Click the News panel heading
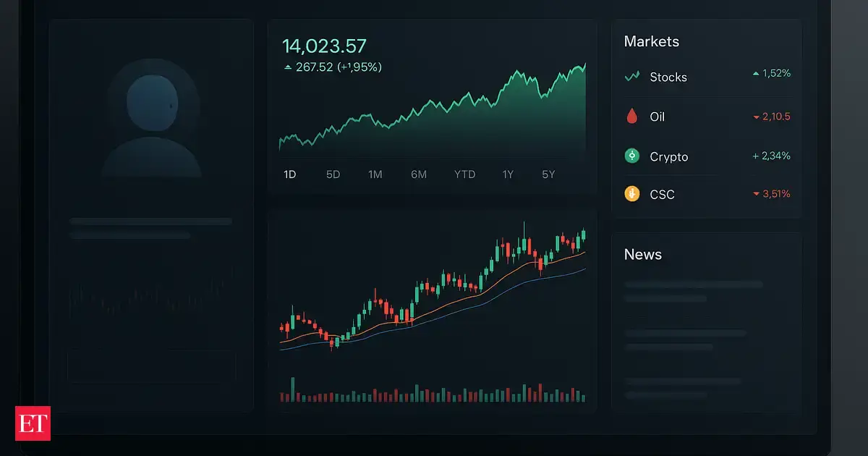This screenshot has width=868, height=456. pos(643,255)
